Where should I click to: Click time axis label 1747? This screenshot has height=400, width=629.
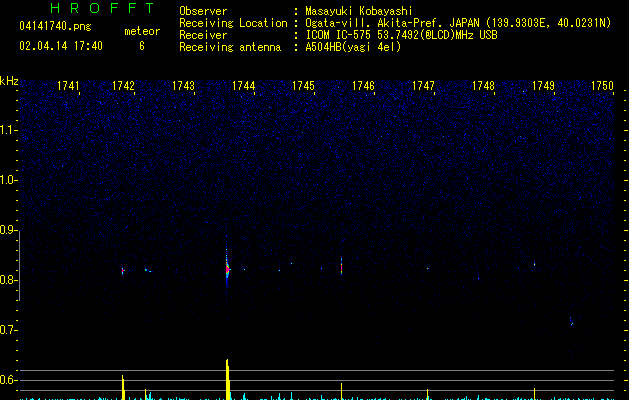click(424, 86)
